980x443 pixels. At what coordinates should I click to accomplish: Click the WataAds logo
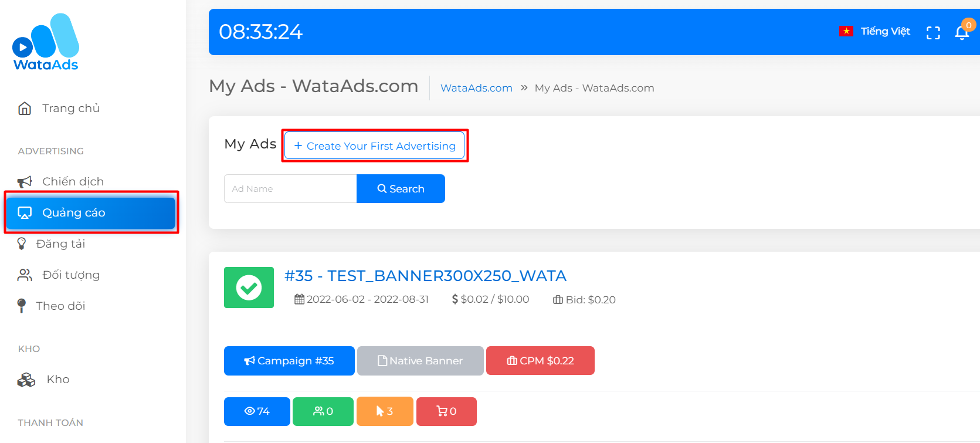click(46, 42)
